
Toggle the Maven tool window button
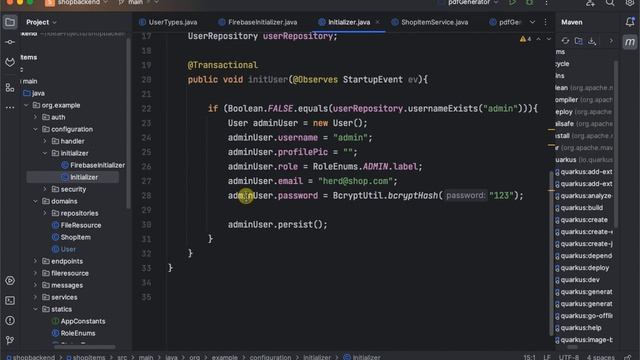[x=630, y=42]
